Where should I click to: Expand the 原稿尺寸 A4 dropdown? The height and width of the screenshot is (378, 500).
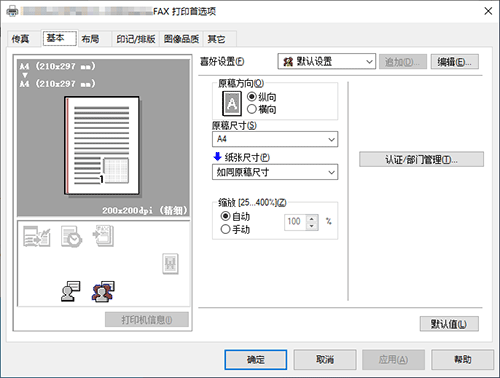[x=275, y=139]
